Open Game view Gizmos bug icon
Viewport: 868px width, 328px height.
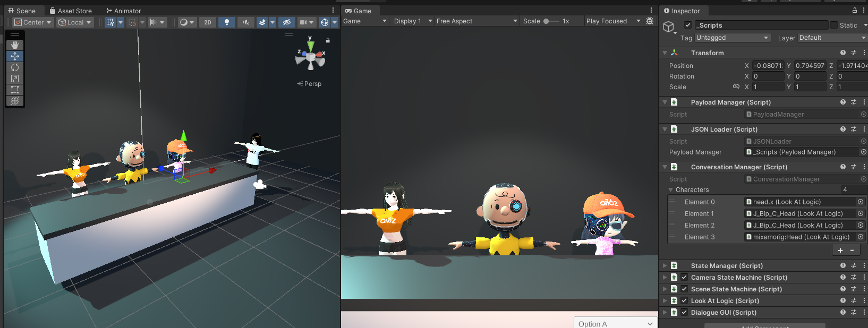point(650,21)
